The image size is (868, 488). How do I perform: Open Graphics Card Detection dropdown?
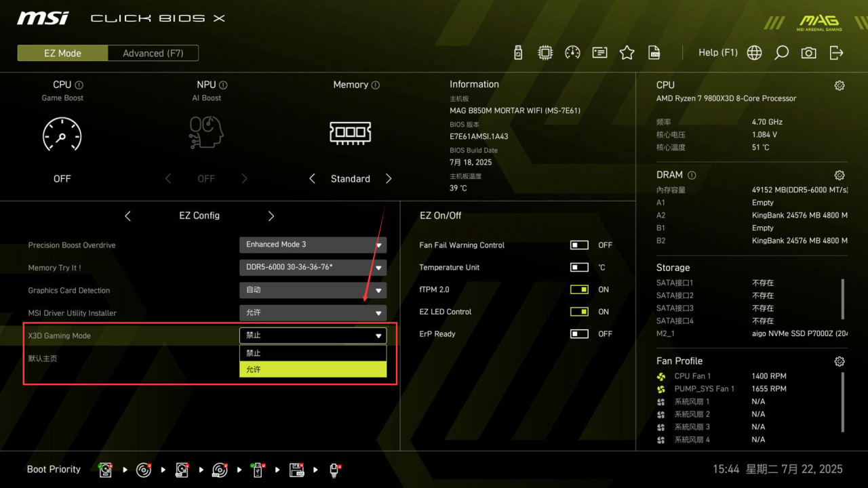(313, 290)
